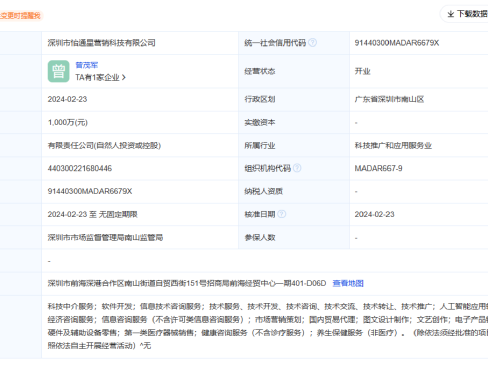Select approval date value 2024-02-23
Image resolution: width=488 pixels, height=366 pixels.
[x=374, y=214]
